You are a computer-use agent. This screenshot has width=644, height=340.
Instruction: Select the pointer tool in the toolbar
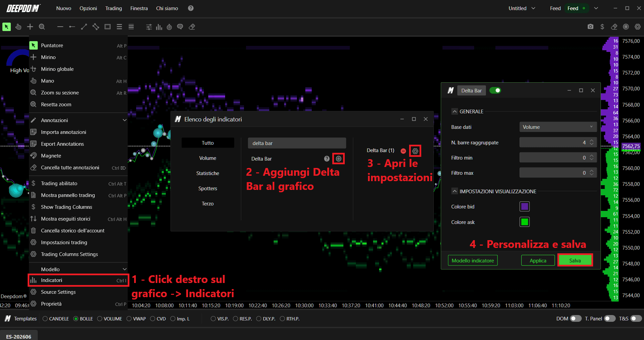(6, 27)
